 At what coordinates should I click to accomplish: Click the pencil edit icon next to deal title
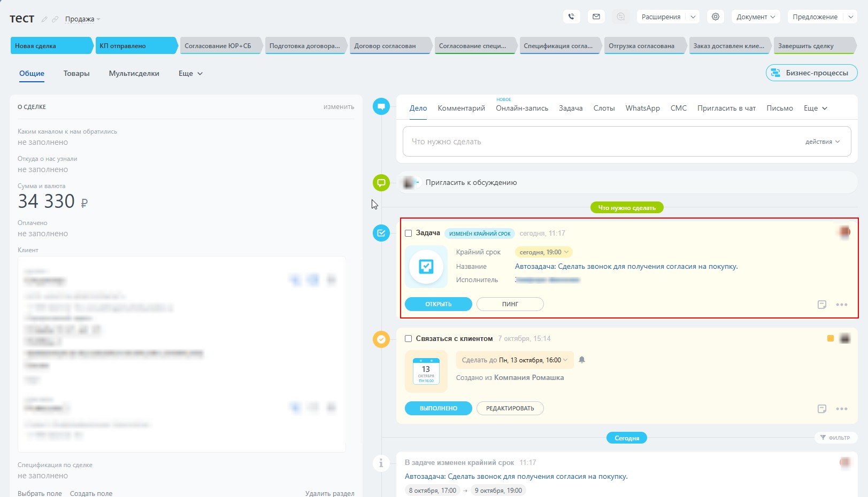pyautogui.click(x=44, y=19)
